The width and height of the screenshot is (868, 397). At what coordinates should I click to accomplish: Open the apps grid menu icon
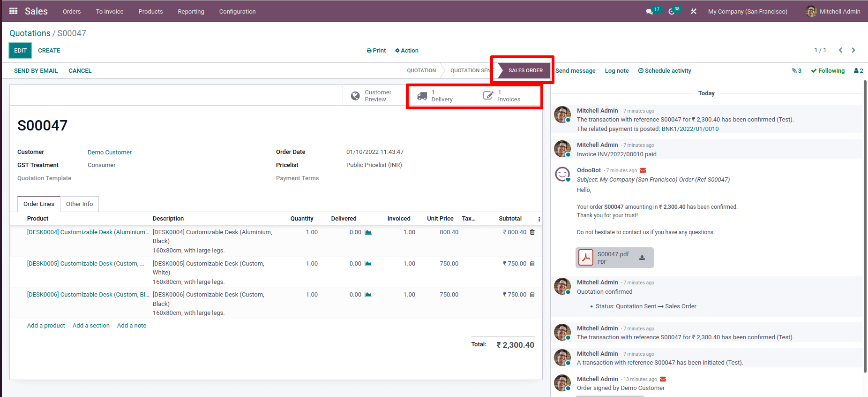tap(14, 11)
